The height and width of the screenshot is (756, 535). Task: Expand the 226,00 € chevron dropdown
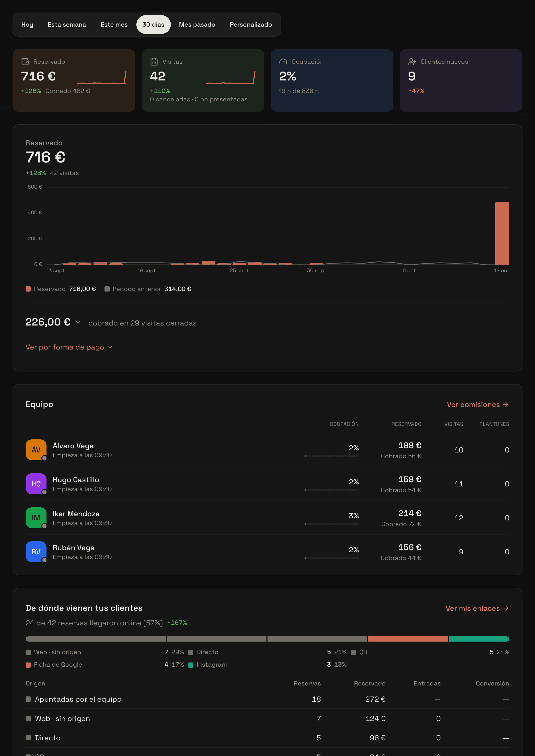(78, 322)
